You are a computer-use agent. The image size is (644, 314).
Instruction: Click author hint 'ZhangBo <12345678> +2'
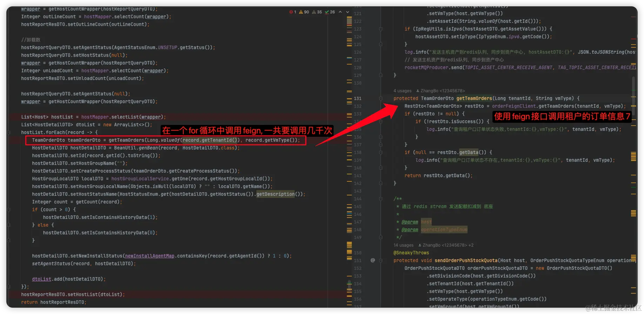446,245
